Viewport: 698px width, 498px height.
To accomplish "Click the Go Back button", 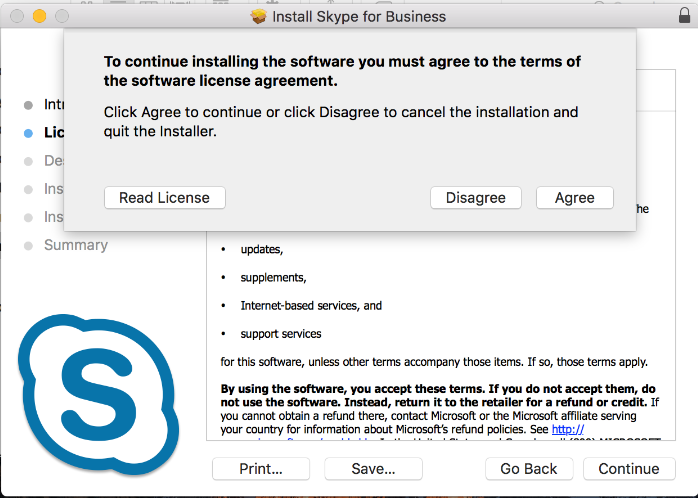I will (x=529, y=469).
